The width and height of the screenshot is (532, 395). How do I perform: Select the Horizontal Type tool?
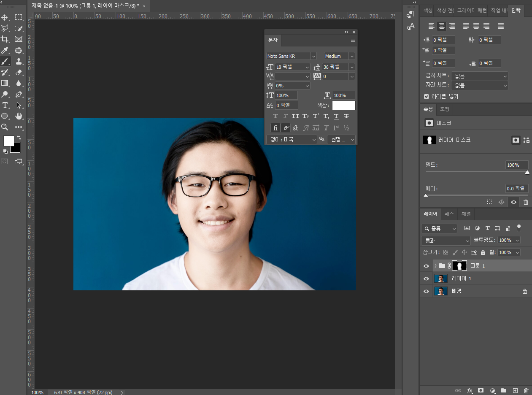(5, 105)
